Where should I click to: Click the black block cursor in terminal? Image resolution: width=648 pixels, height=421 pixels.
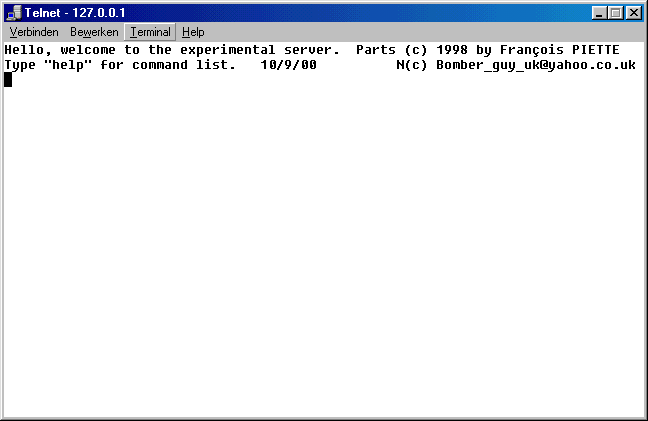click(x=8, y=80)
